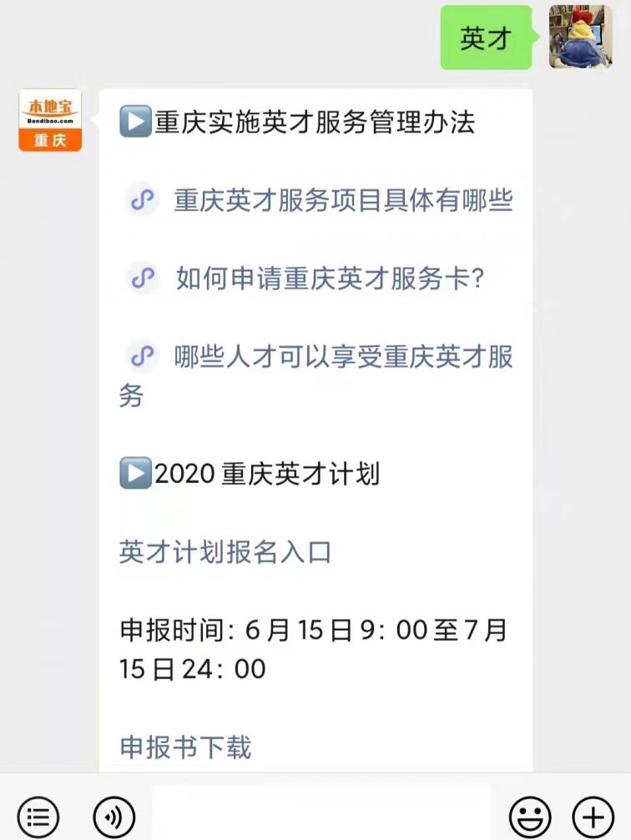Open link 重庆英才服务项目具体有哪些
The width and height of the screenshot is (631, 840).
tap(343, 200)
